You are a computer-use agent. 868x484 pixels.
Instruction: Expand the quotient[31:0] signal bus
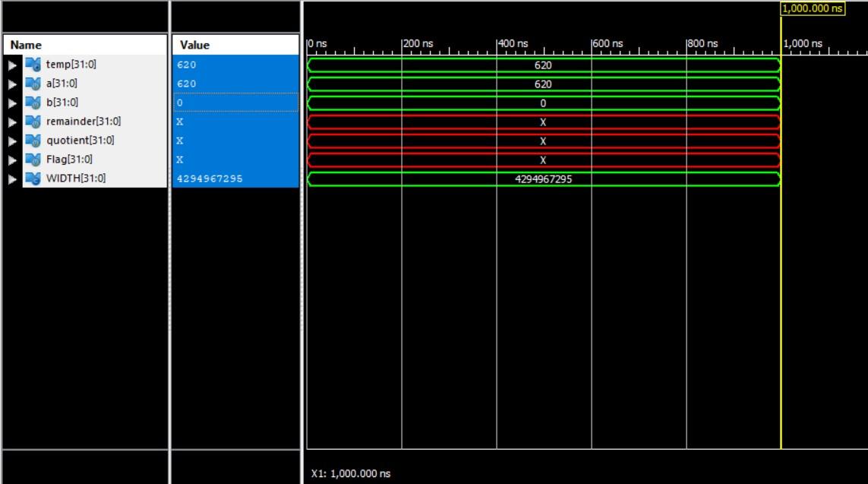(12, 141)
